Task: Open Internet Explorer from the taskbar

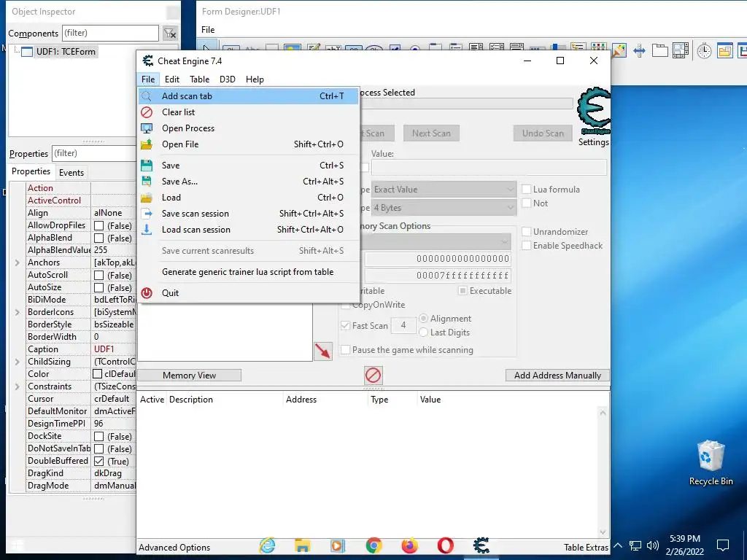Action: (x=267, y=545)
